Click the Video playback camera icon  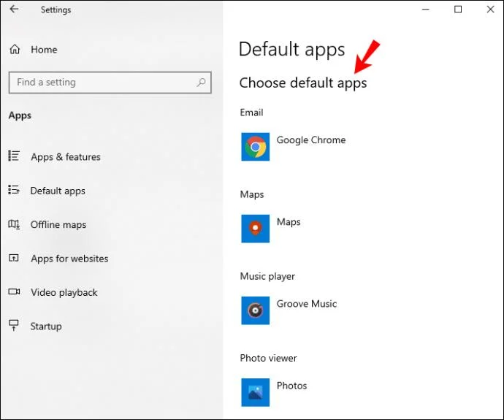14,291
